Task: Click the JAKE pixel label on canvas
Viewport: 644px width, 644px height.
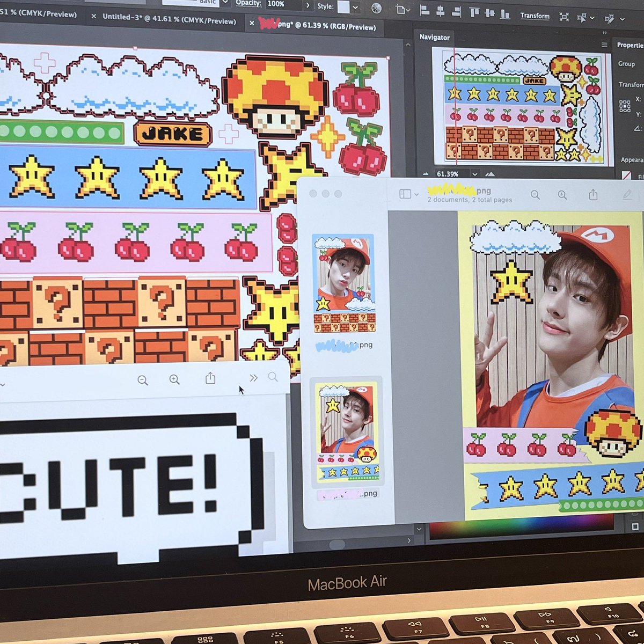Action: click(x=173, y=134)
